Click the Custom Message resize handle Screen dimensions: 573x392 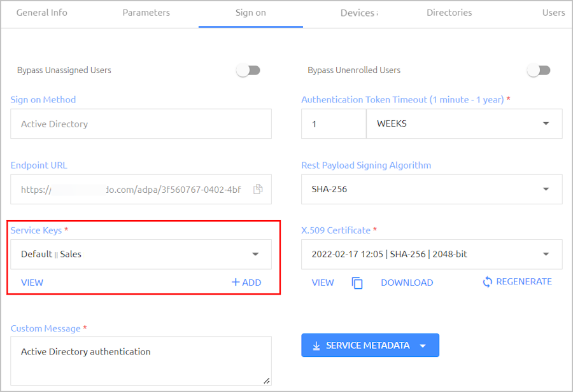click(267, 381)
